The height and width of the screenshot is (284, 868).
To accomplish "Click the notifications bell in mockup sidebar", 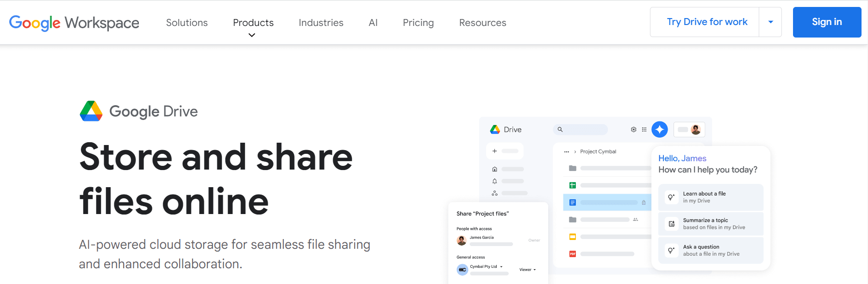I will [495, 181].
